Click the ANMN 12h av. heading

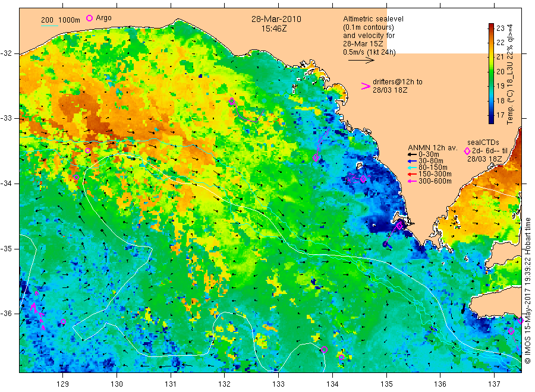point(433,148)
